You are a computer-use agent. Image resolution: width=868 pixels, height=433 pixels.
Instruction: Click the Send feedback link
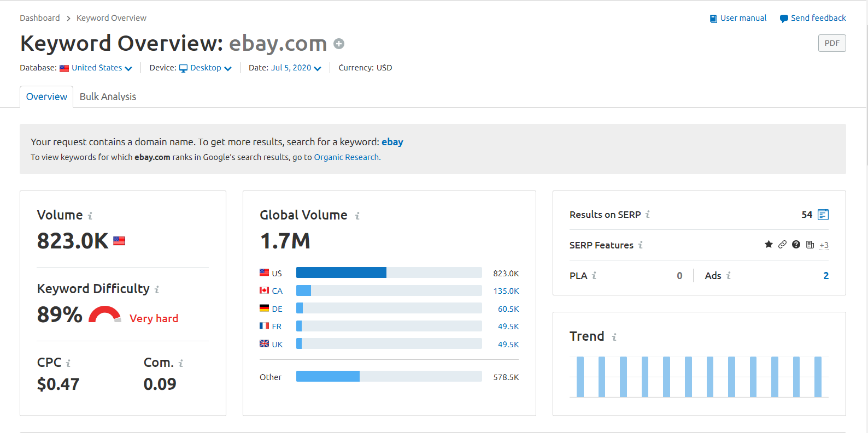tap(813, 18)
